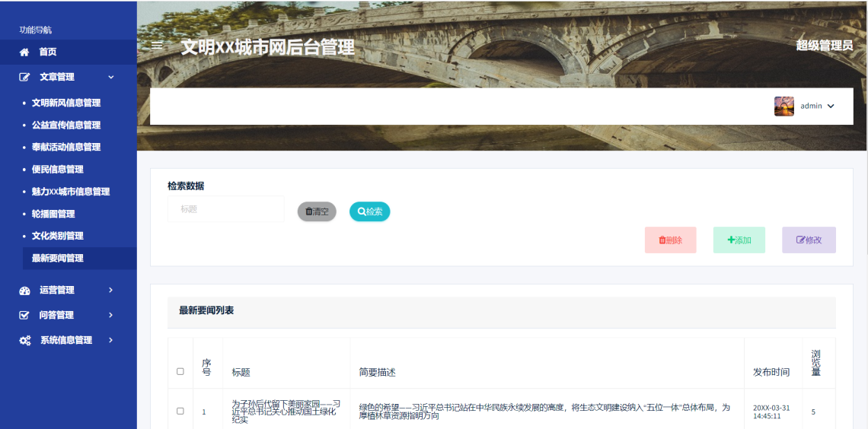Image resolution: width=868 pixels, height=429 pixels.
Task: Collapse the 文章管理 chevron
Action: [110, 78]
